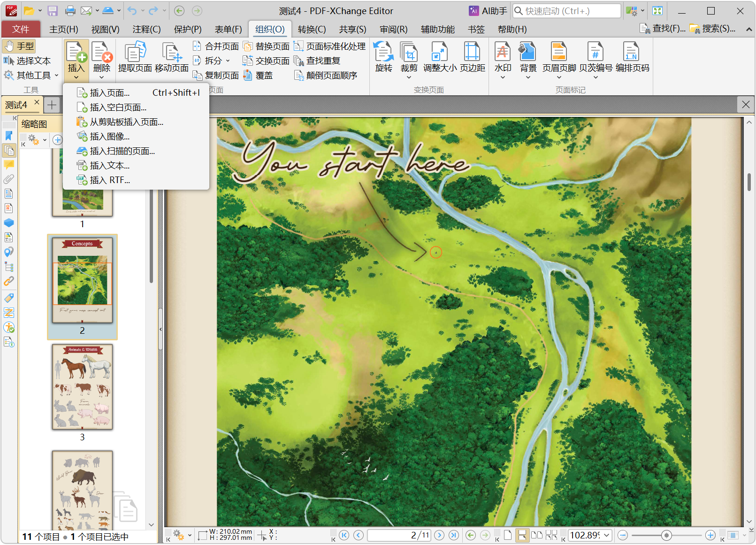
Task: Click Find Duplicates (查找重复)
Action: tap(317, 61)
